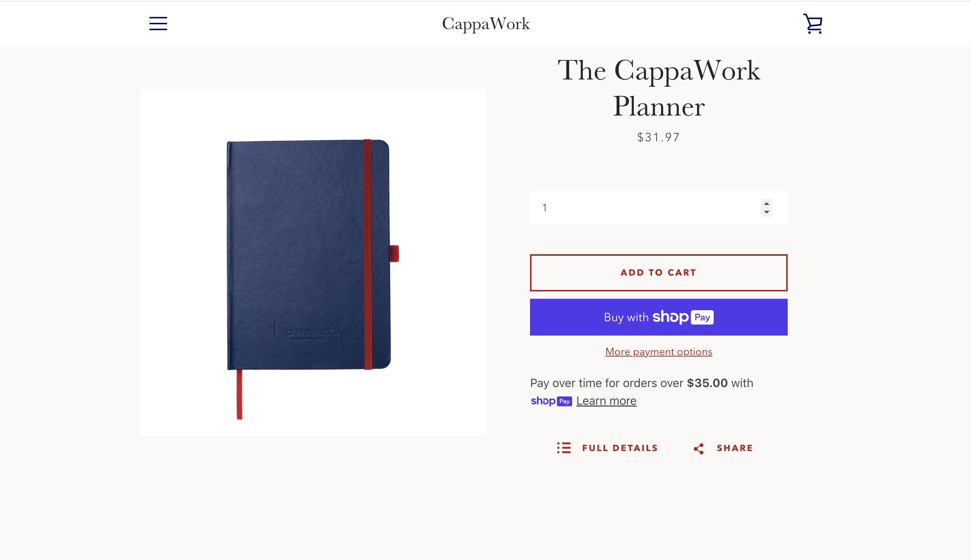This screenshot has width=971, height=560.
Task: Increase quantity with the up arrow
Action: coord(766,204)
